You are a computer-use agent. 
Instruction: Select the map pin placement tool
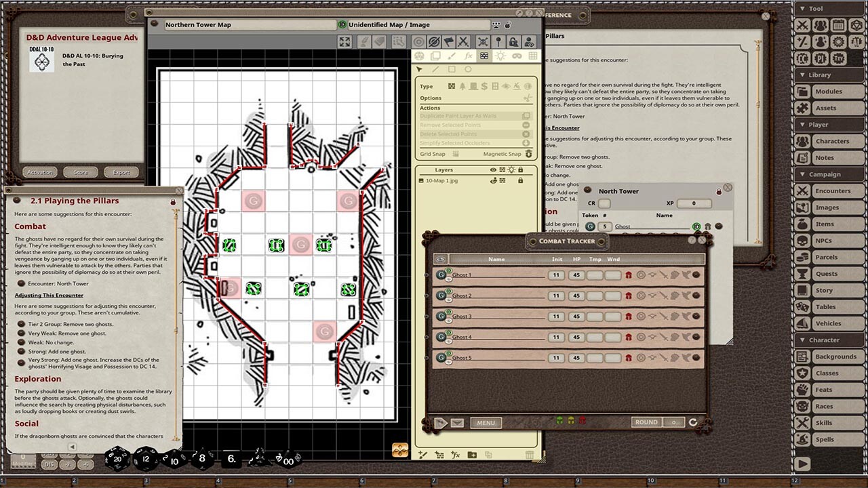click(499, 41)
